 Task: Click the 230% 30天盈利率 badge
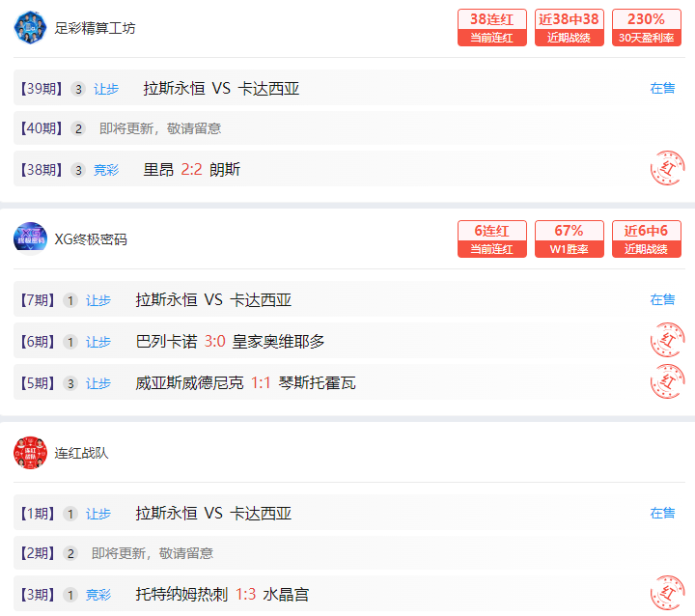(646, 27)
